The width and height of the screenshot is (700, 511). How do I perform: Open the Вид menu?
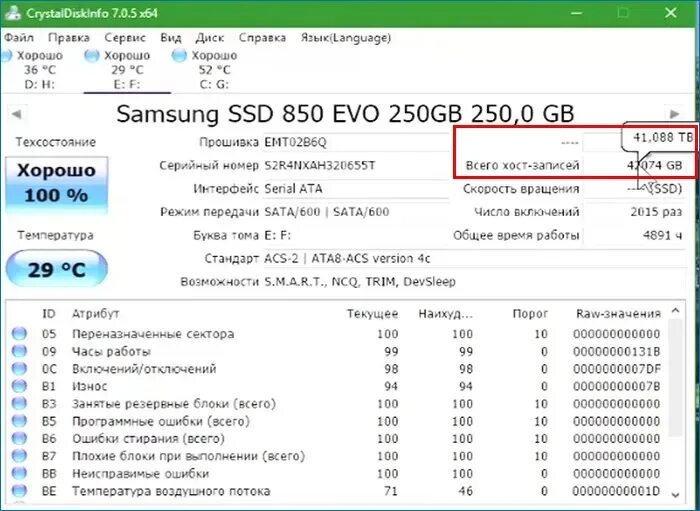coord(171,38)
